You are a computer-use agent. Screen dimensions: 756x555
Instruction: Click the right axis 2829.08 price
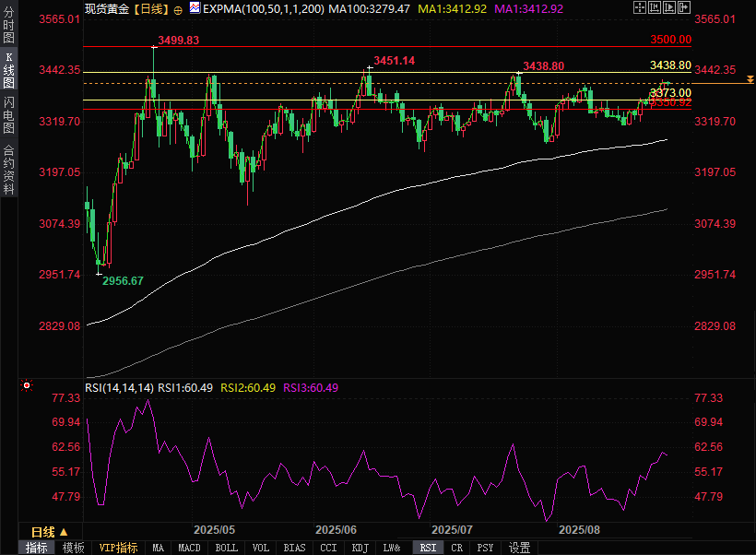point(715,326)
